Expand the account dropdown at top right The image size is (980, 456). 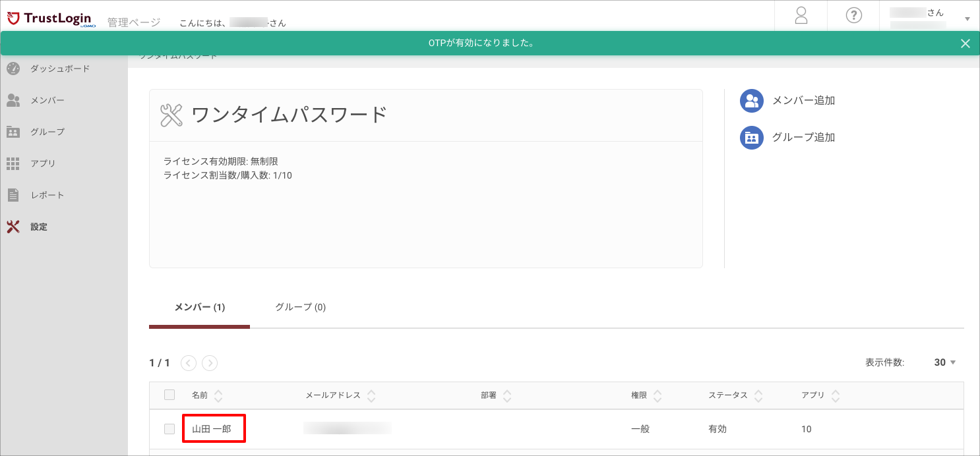point(967,18)
